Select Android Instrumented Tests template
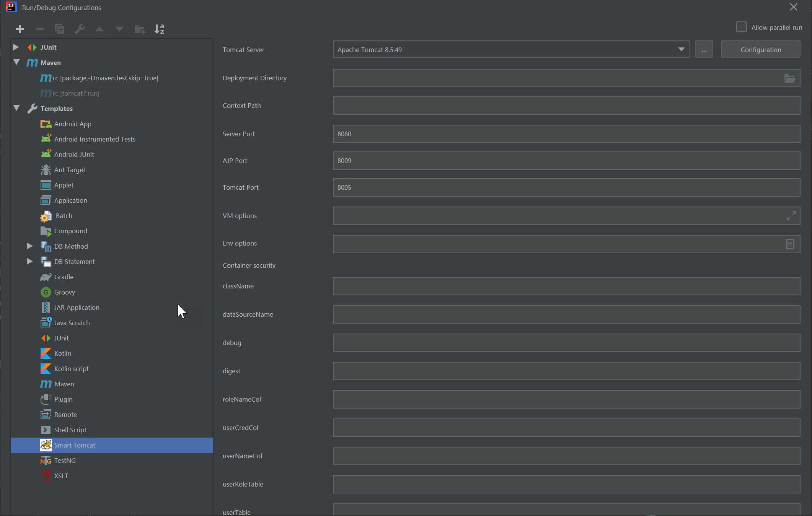This screenshot has width=812, height=516. click(x=95, y=139)
